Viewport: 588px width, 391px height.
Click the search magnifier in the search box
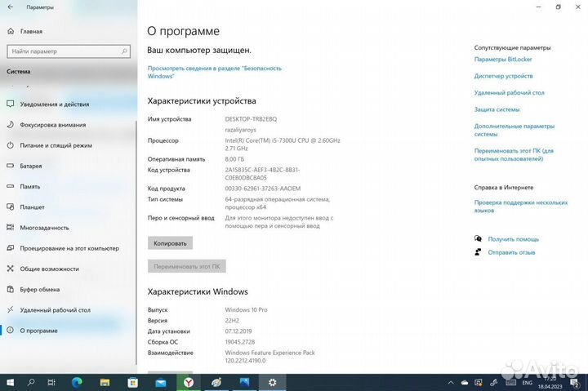(x=124, y=51)
